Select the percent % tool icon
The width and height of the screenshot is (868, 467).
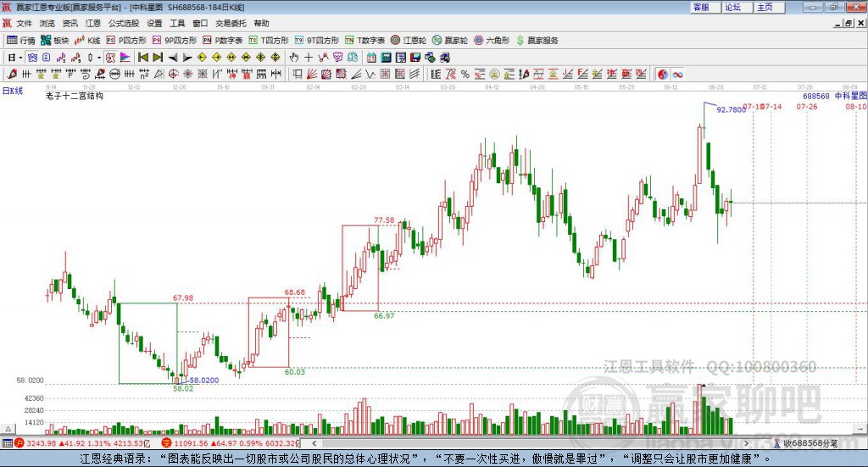(x=465, y=74)
